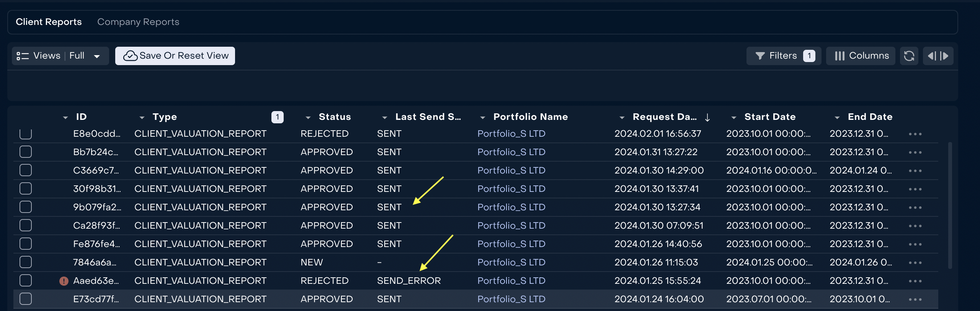
Task: Select the checkbox for report 9b079fa2
Action: [x=26, y=207]
